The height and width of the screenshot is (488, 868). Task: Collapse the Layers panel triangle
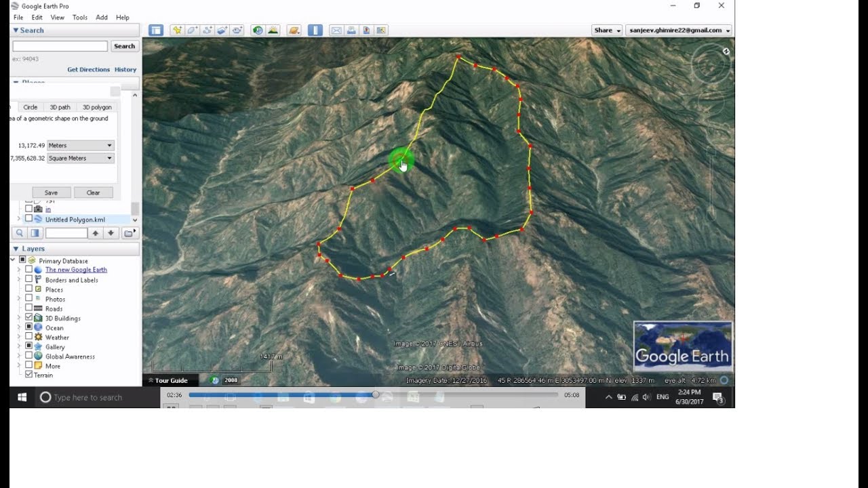[x=16, y=249]
